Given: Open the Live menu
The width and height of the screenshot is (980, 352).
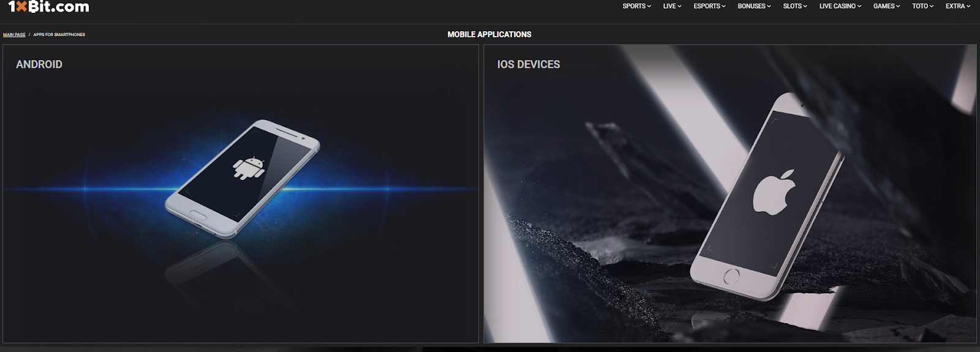Looking at the screenshot, I should [x=672, y=6].
